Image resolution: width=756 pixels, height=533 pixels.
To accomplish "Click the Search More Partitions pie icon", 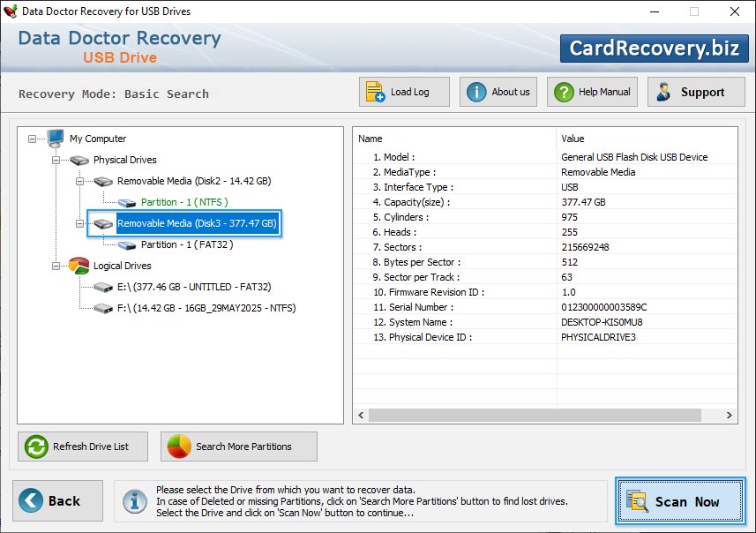I will [179, 447].
